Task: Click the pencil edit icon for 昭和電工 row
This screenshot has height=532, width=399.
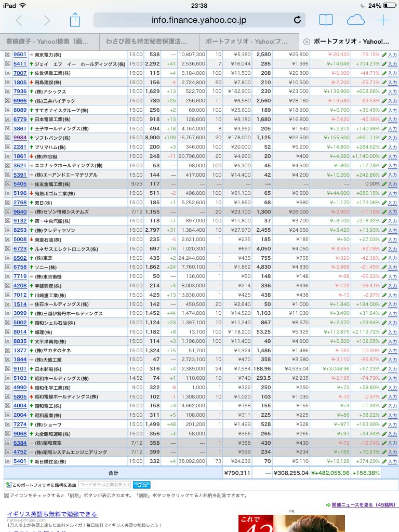Action: (384, 406)
